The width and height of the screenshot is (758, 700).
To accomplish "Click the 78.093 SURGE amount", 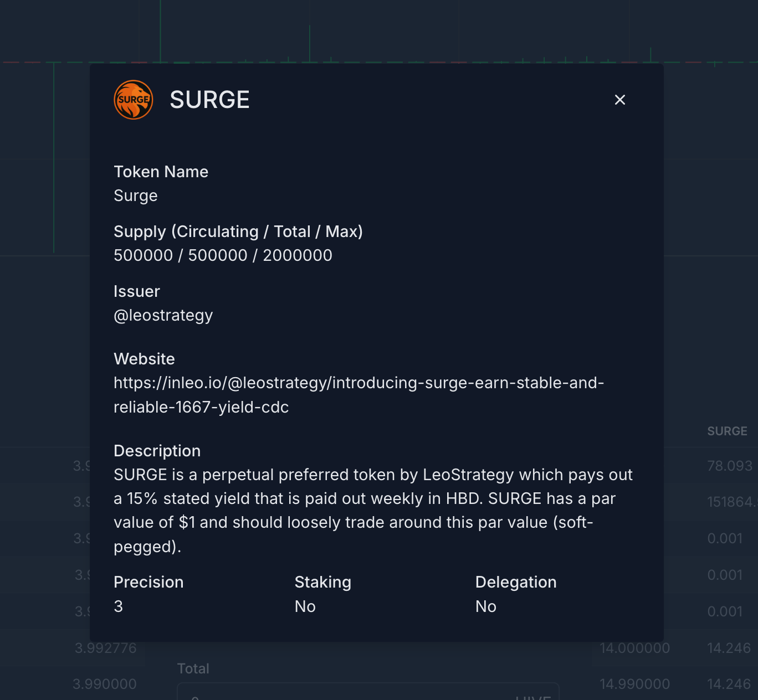I will coord(729,466).
